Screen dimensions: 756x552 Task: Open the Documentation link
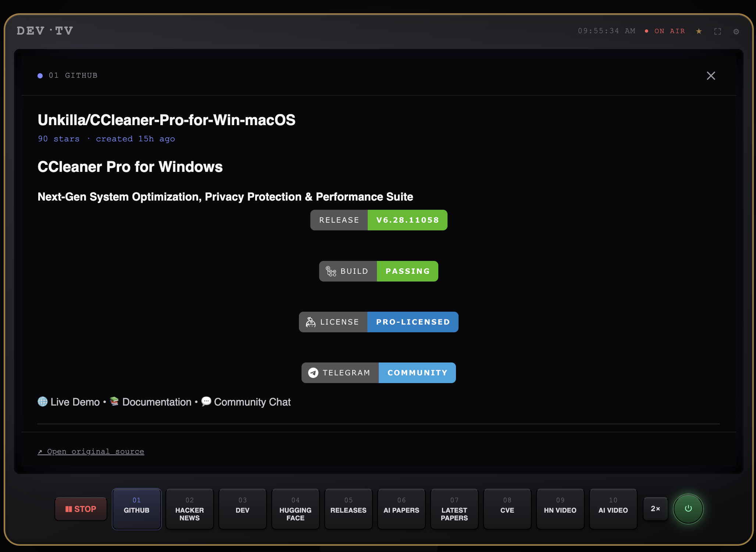coord(157,402)
